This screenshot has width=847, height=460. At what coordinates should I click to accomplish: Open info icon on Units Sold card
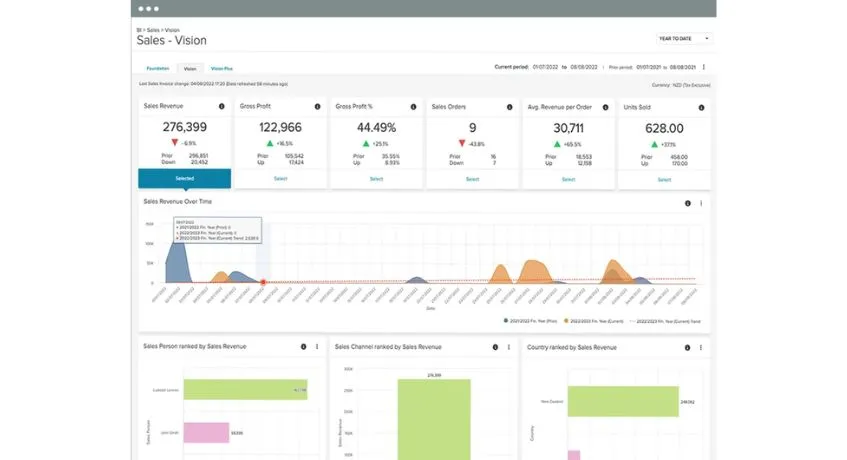pos(701,107)
